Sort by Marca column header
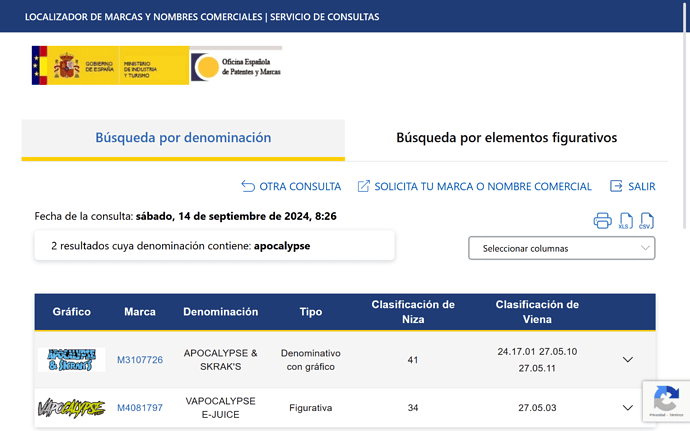The width and height of the screenshot is (690, 431). 140,312
